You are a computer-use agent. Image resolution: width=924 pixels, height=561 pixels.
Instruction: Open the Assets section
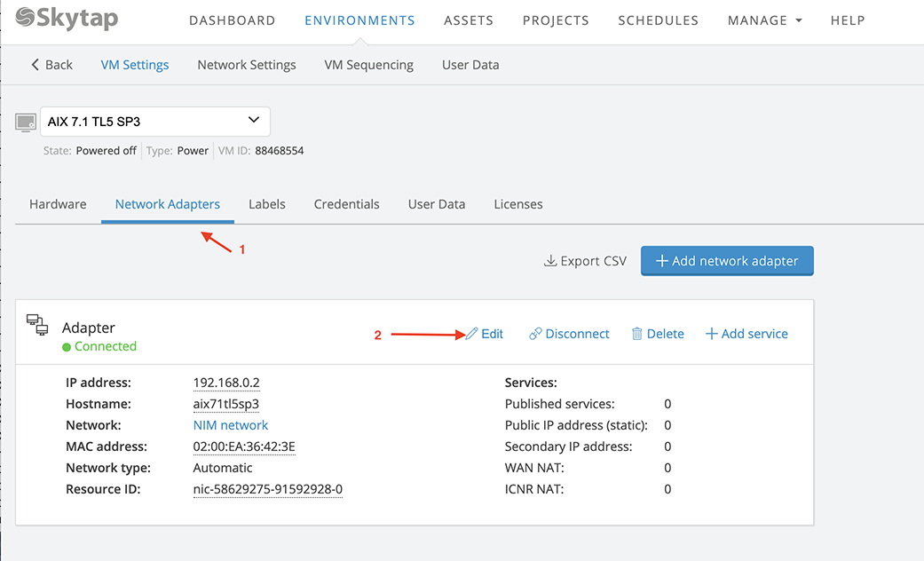tap(469, 20)
